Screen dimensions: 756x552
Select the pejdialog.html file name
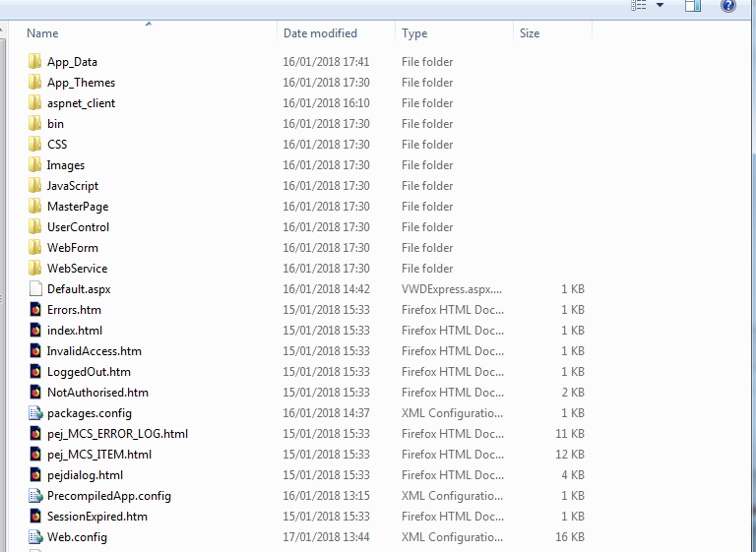coord(85,475)
